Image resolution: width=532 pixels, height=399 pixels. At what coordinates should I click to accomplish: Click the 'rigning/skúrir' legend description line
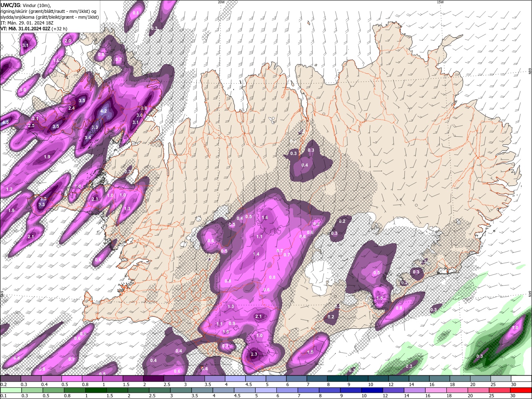pos(49,11)
